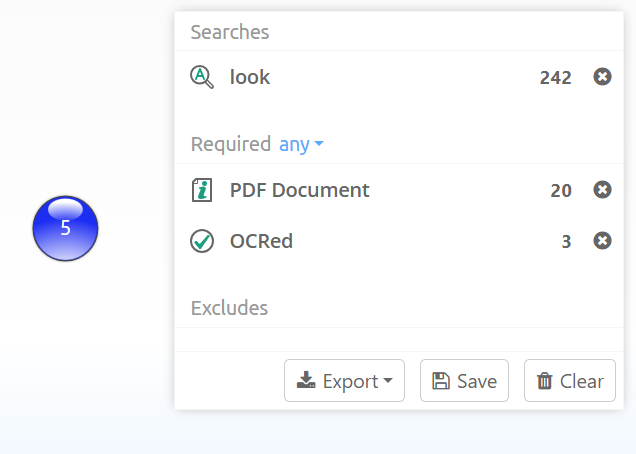636x454 pixels.
Task: Remove the PDF Document required filter
Action: tap(602, 190)
